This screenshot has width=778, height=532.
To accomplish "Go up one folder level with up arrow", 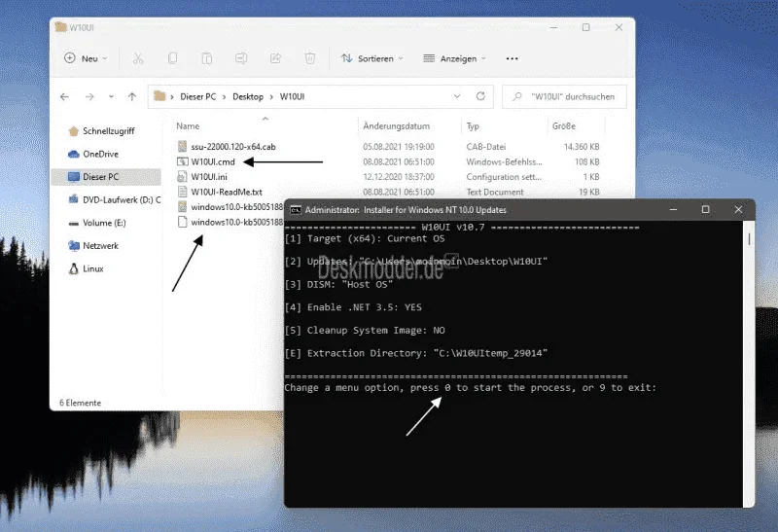I will pos(132,97).
